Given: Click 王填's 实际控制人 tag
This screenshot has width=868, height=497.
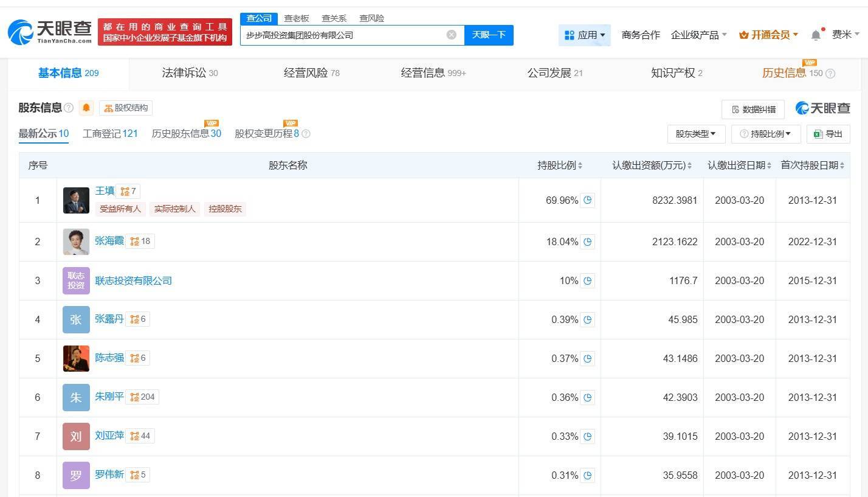Looking at the screenshot, I should tap(175, 209).
